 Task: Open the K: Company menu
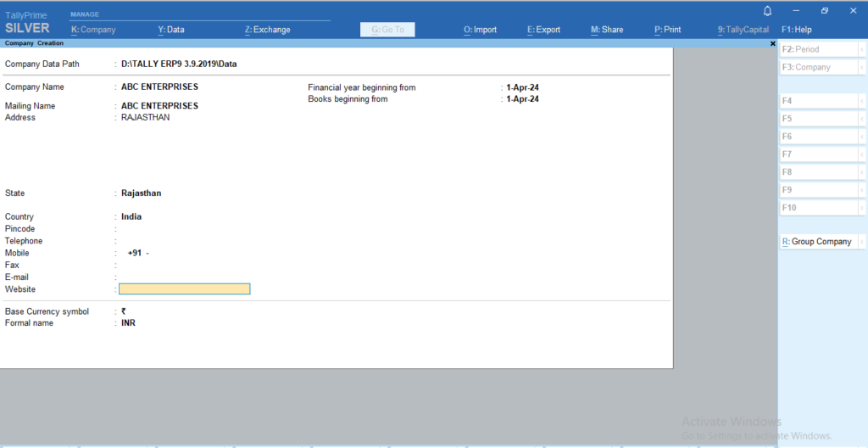tap(93, 30)
